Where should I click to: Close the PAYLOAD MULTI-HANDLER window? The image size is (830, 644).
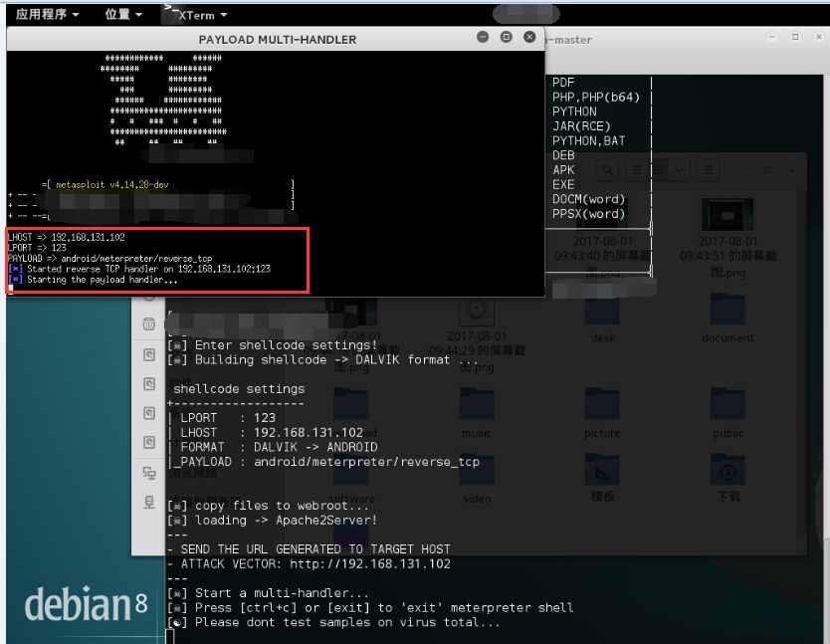tap(529, 37)
